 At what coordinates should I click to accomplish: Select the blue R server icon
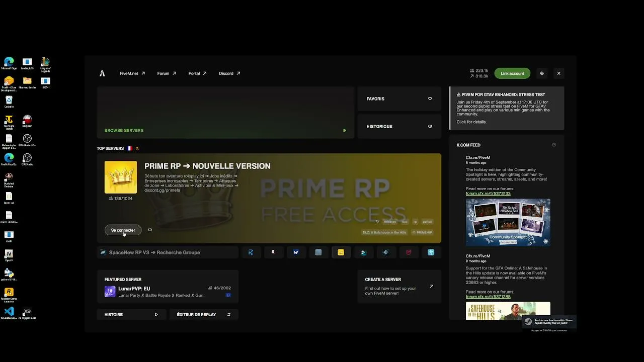tap(251, 252)
